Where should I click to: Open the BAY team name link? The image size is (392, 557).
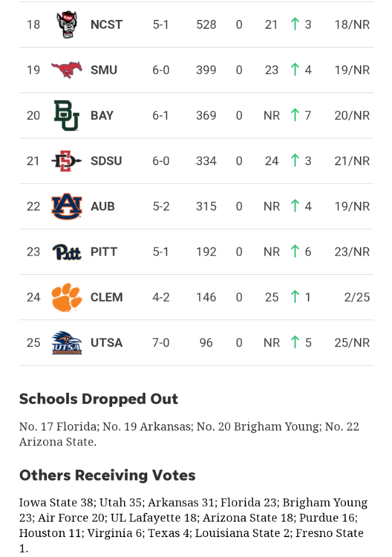(102, 115)
